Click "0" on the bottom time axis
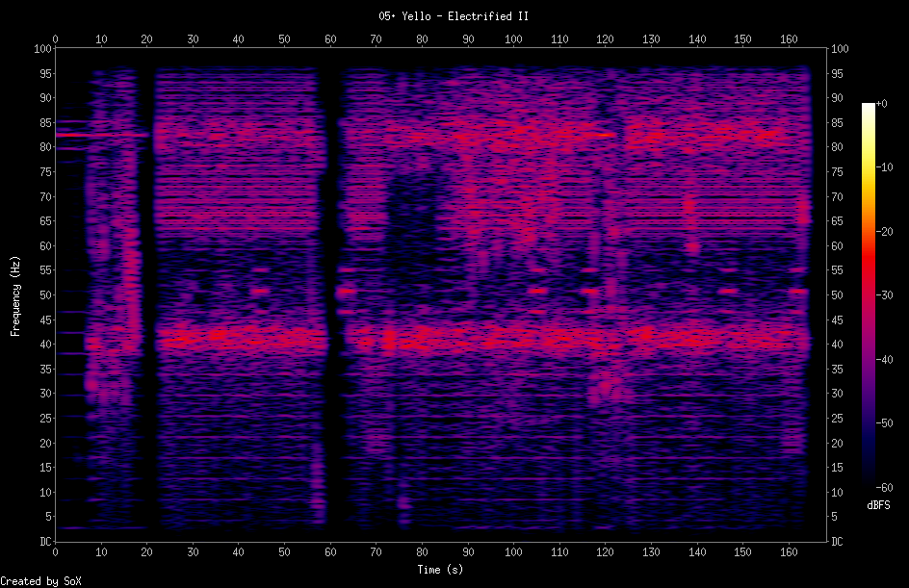909x588 pixels. [x=55, y=552]
